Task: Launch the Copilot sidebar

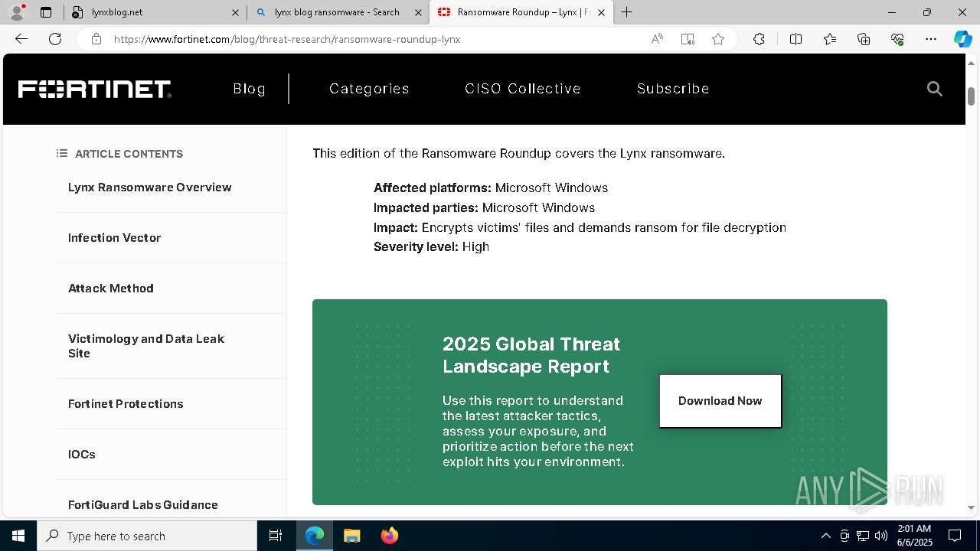Action: [962, 39]
